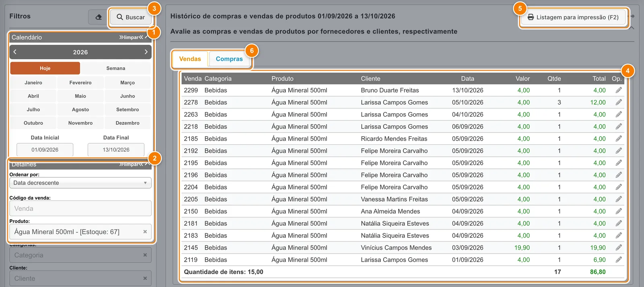Go to the previous year in calendar

[15, 52]
